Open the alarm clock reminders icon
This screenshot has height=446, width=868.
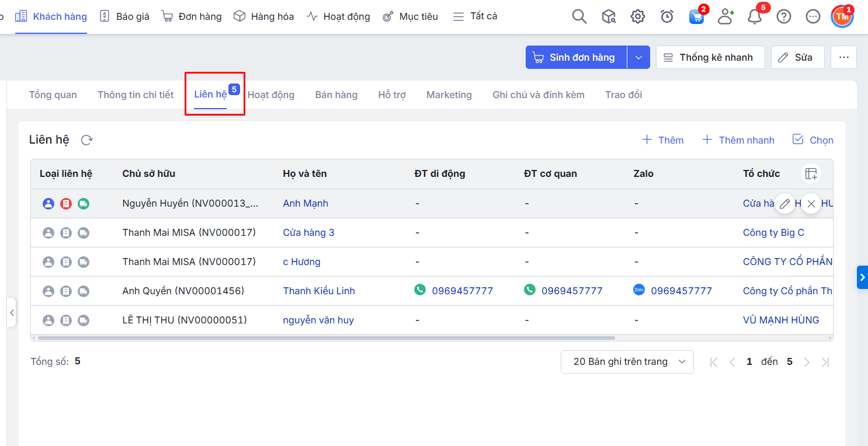[666, 16]
